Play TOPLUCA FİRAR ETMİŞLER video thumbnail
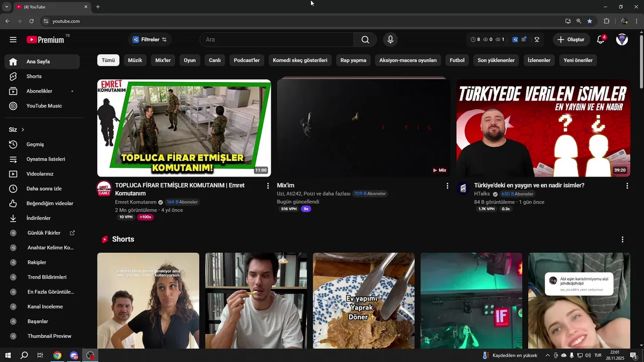 click(x=184, y=128)
